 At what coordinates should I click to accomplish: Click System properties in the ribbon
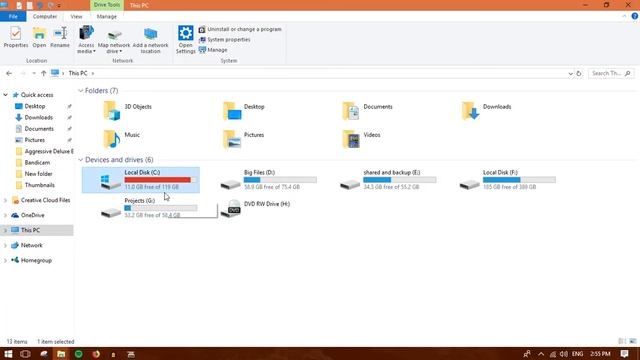(224, 40)
